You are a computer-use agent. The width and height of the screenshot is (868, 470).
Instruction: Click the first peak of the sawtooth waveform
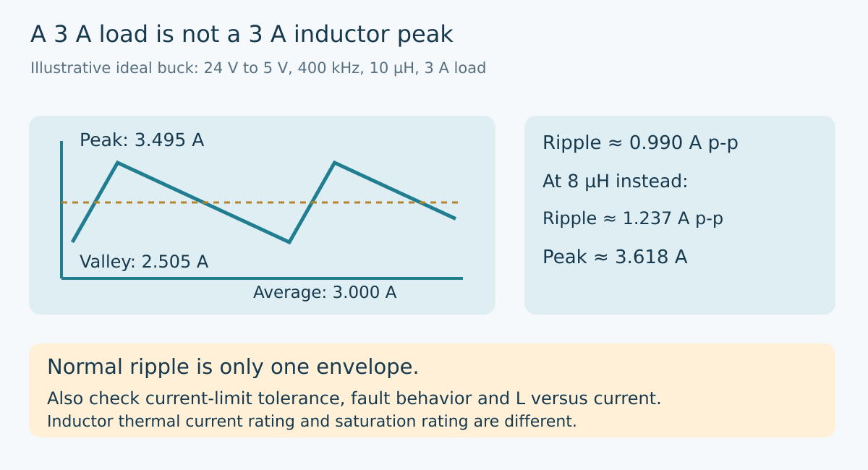pos(117,163)
